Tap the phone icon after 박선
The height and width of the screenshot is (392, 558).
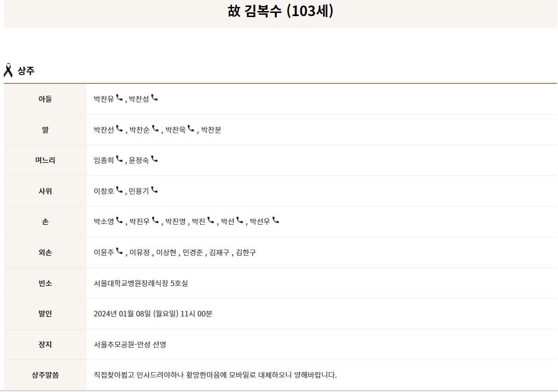point(240,221)
